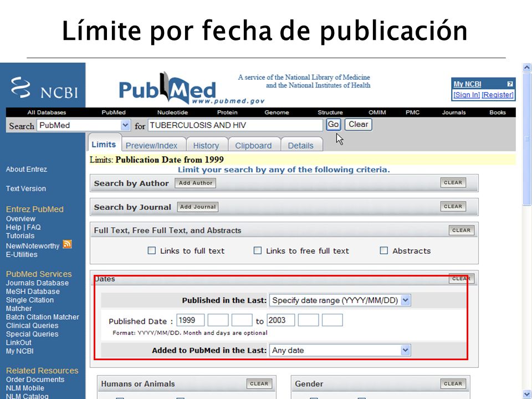532x399 pixels.
Task: Open the Batch Citation Matcher link
Action: tap(43, 317)
